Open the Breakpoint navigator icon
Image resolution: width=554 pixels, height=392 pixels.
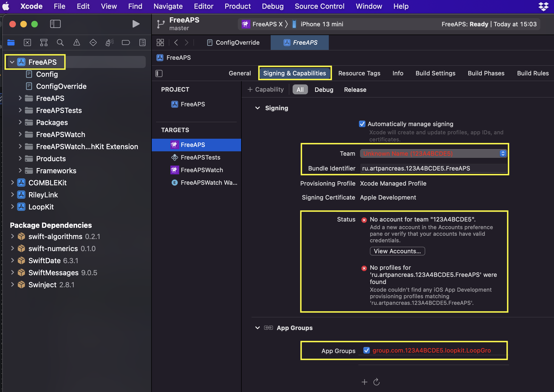(x=126, y=42)
